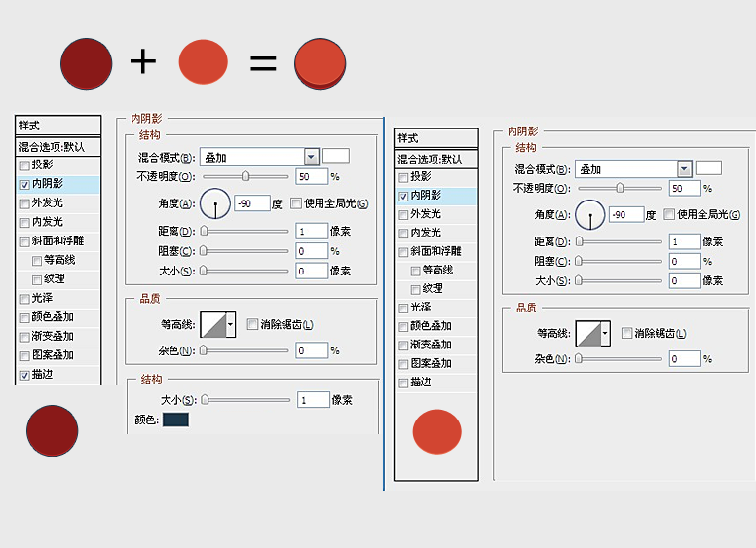Click left panel 距离 field showing 1

point(312,231)
